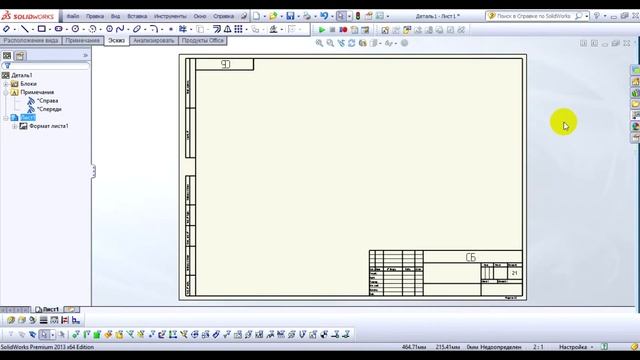
Task: Open the Инструменты menu
Action: (x=170, y=16)
